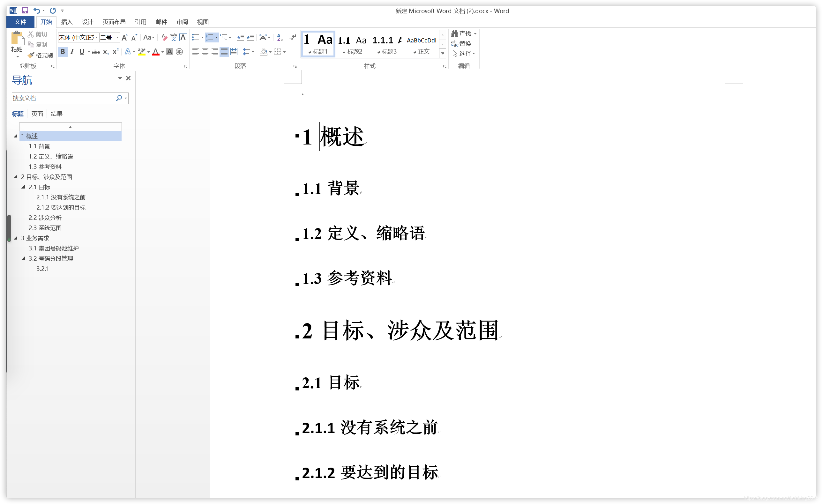822x504 pixels.
Task: Open text effects A icon
Action: pyautogui.click(x=128, y=52)
